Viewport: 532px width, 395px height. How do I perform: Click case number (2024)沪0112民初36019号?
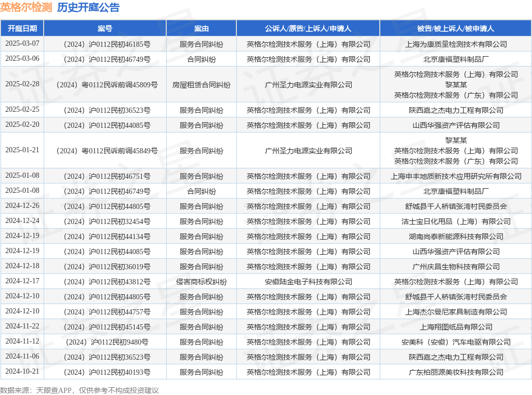pyautogui.click(x=107, y=267)
